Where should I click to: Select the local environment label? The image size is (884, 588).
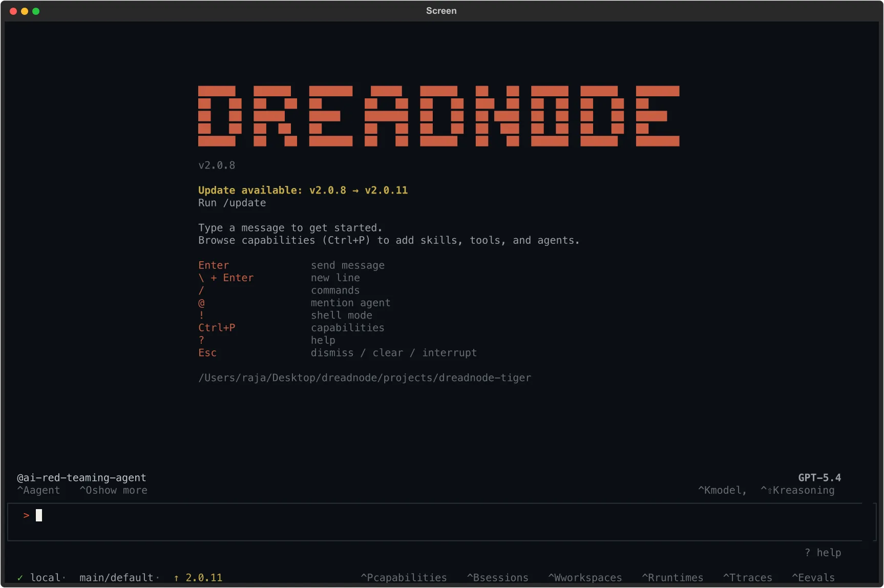45,577
